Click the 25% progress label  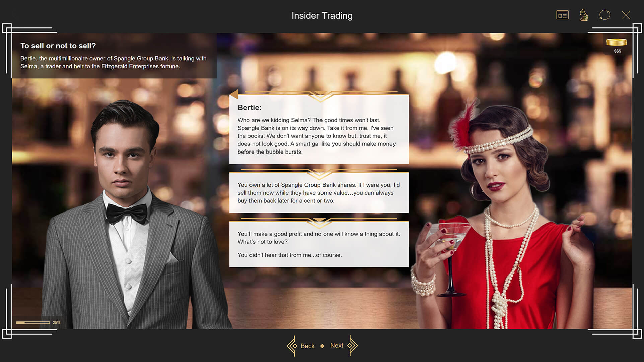pyautogui.click(x=56, y=322)
